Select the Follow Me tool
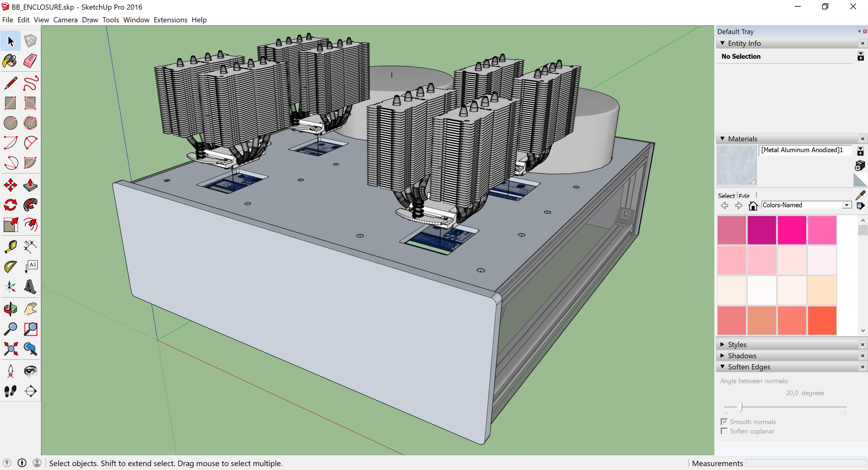The width and height of the screenshot is (868, 470). pyautogui.click(x=30, y=205)
